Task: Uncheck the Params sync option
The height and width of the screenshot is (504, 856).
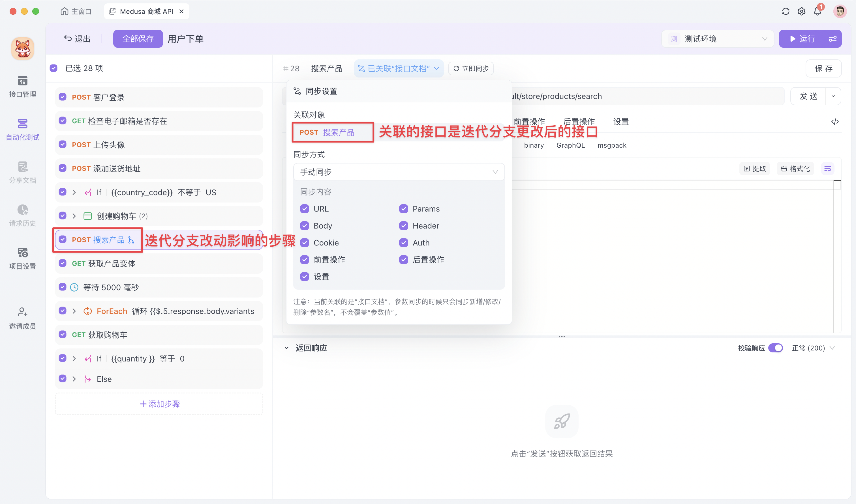Action: coord(404,208)
